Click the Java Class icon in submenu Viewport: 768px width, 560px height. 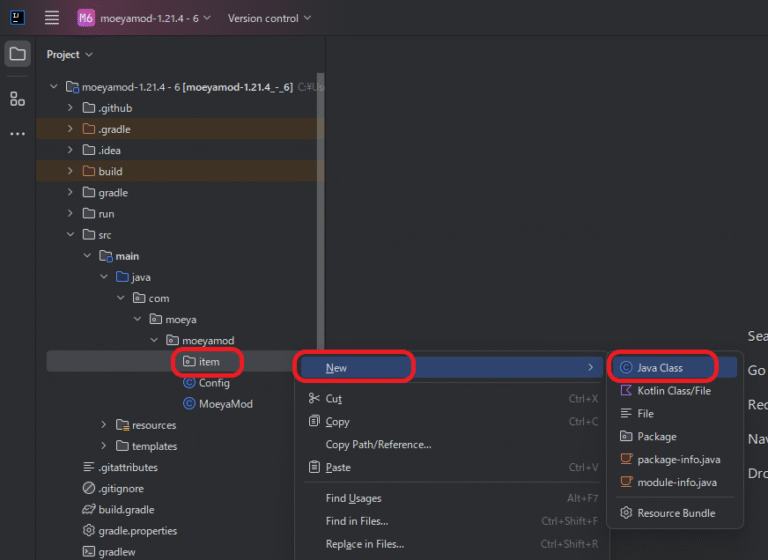tap(626, 367)
